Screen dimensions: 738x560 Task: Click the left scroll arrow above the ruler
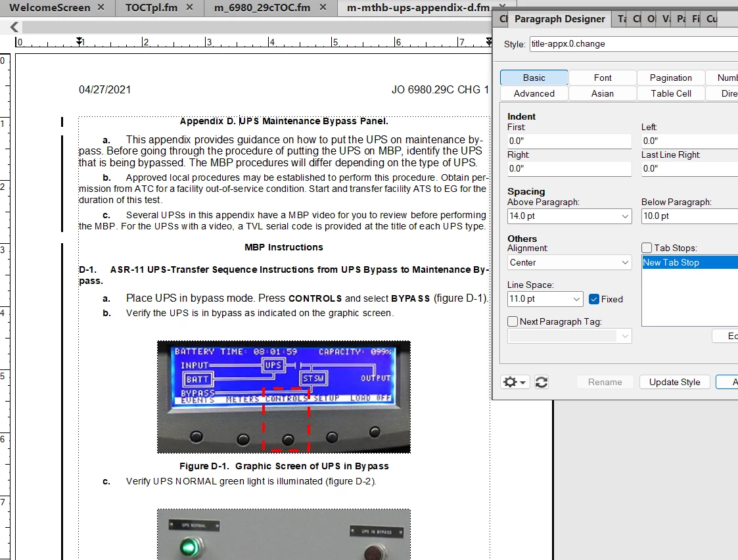click(x=14, y=28)
